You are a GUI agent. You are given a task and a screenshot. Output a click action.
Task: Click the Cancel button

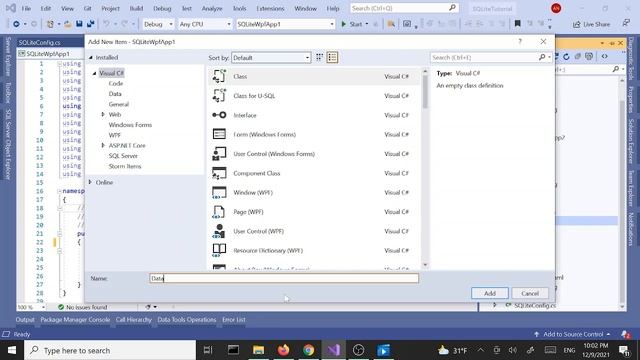pos(530,293)
